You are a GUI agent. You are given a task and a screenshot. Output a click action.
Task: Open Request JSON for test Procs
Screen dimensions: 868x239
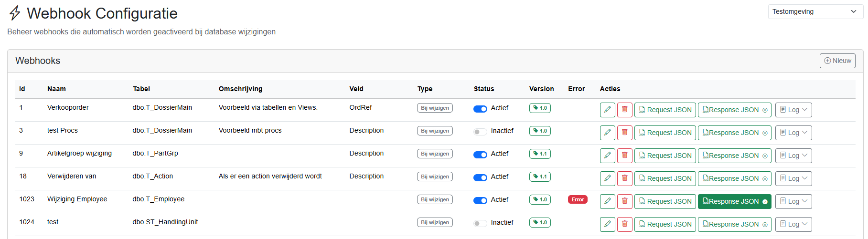[665, 133]
